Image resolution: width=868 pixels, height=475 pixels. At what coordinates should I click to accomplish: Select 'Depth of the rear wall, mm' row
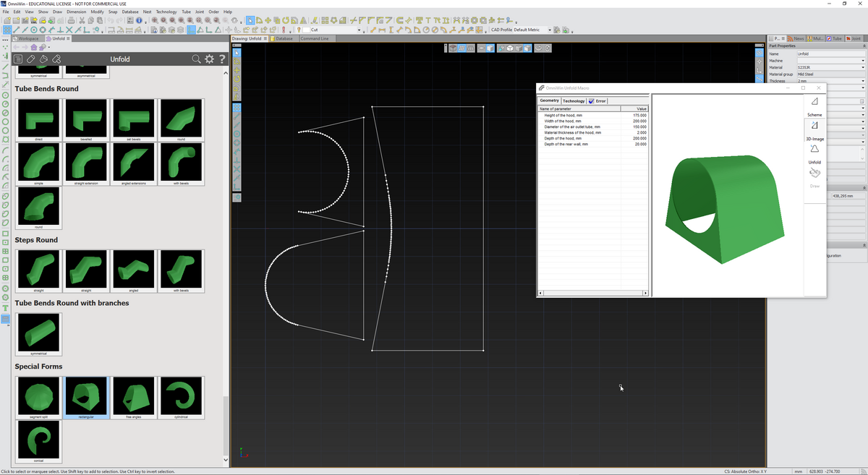593,144
